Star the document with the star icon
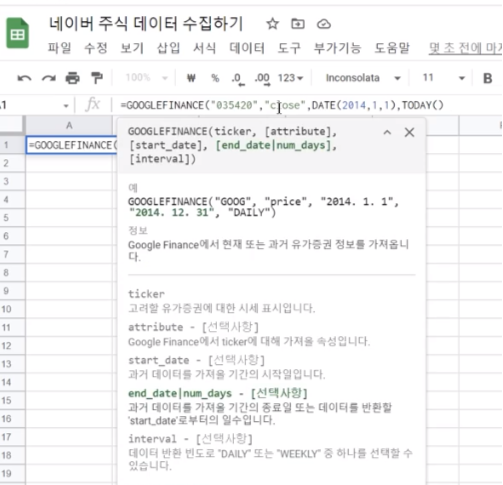The height and width of the screenshot is (485, 503). pyautogui.click(x=272, y=24)
